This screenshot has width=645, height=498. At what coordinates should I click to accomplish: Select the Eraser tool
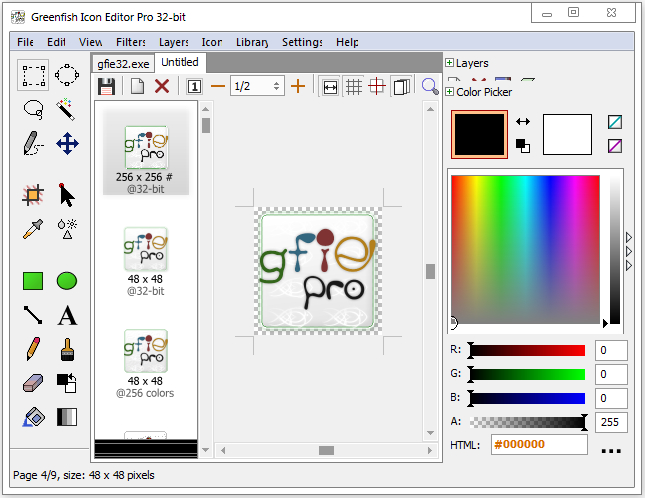coord(33,383)
